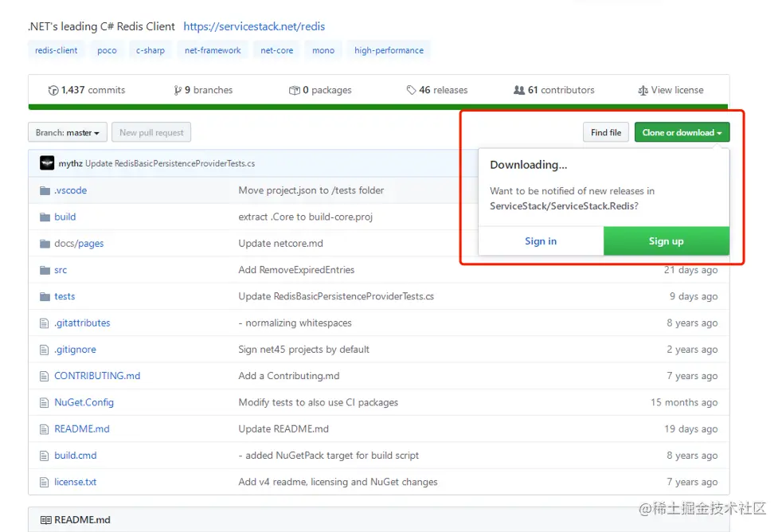The width and height of the screenshot is (782, 532).
Task: Open the tests folder link
Action: coord(65,297)
